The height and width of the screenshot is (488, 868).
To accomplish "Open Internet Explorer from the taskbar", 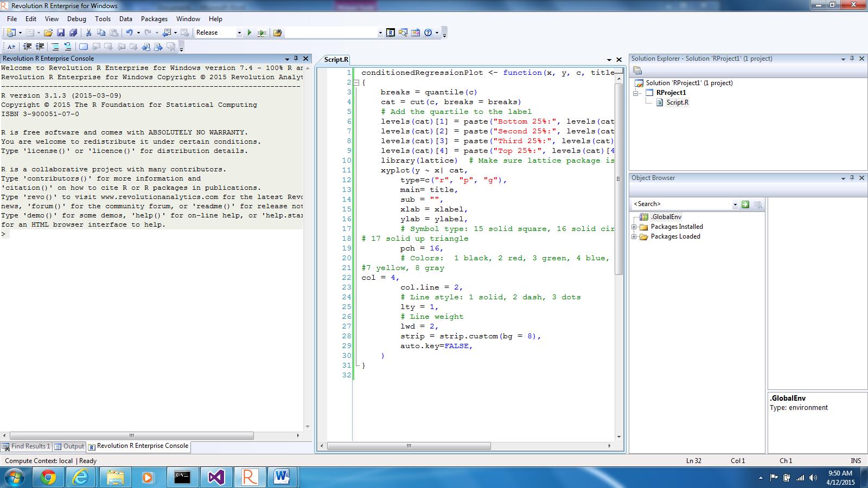I will (x=81, y=477).
